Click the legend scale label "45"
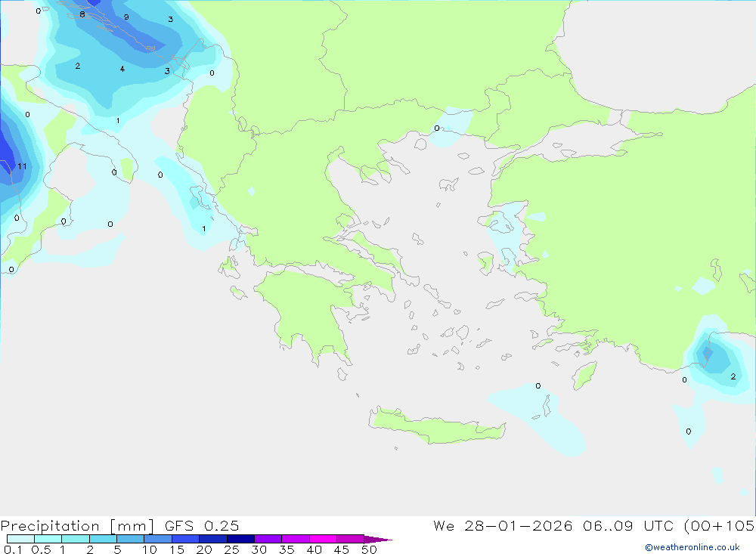This screenshot has width=756, height=554. [342, 549]
